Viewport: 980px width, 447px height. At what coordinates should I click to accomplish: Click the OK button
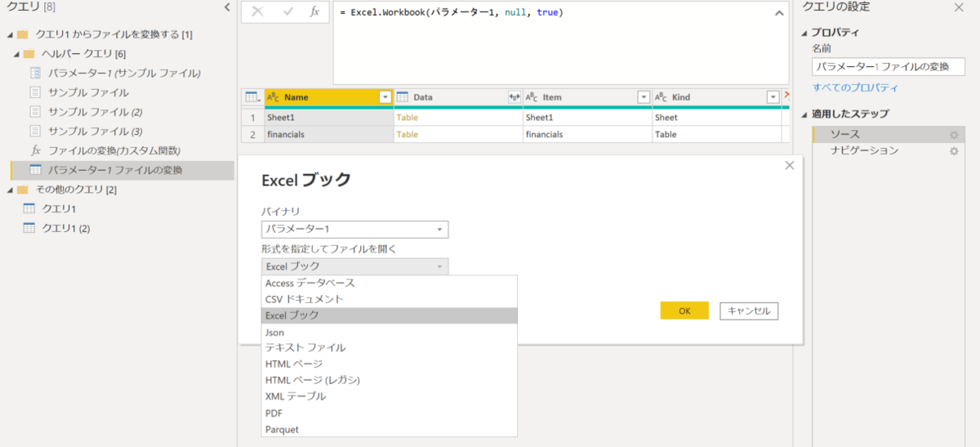[684, 311]
